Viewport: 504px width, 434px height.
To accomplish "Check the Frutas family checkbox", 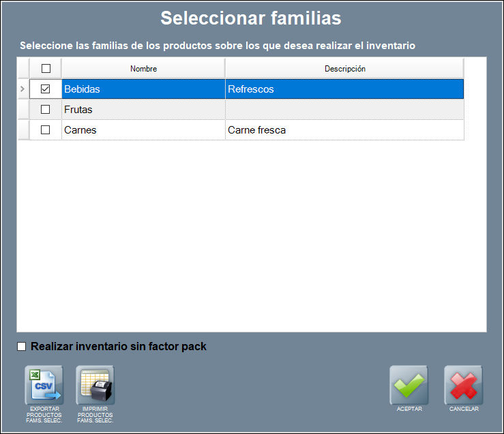I will [46, 110].
